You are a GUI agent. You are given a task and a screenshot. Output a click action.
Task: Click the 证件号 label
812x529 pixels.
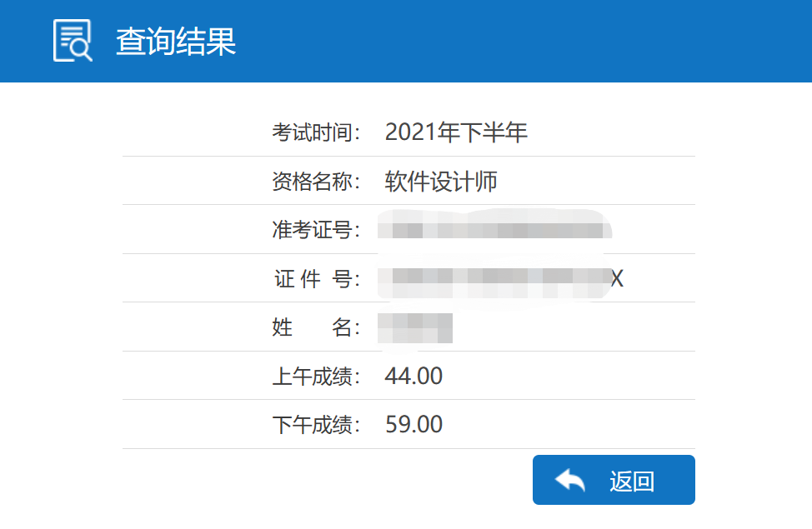316,279
